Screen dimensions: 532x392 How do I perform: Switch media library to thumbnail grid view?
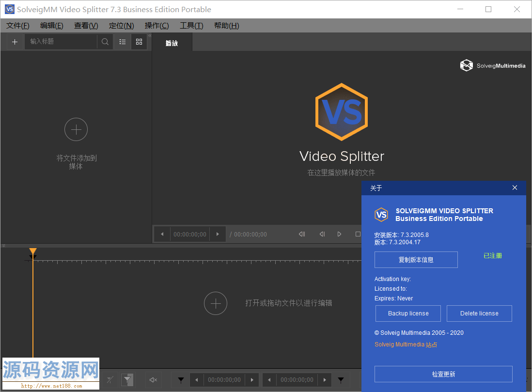[x=139, y=42]
